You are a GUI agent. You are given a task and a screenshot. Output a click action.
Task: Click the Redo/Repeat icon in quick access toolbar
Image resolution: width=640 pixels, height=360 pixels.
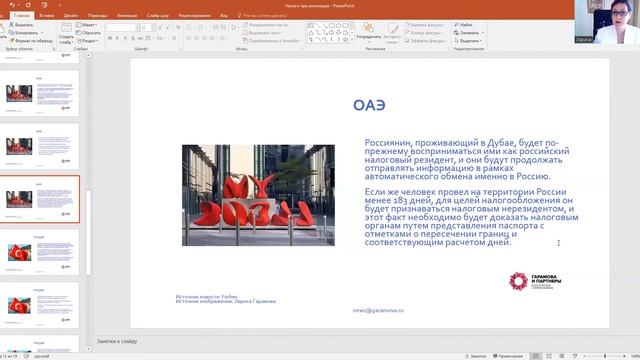[x=28, y=5]
